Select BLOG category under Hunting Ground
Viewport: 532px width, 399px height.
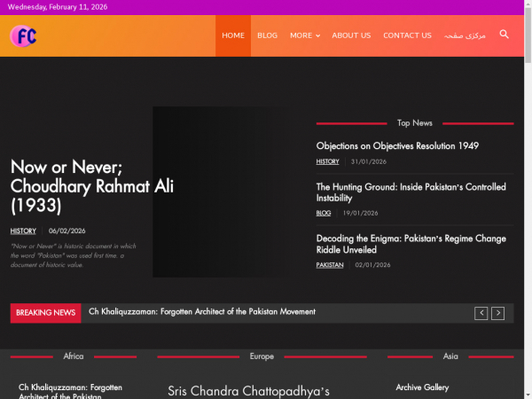pos(324,213)
